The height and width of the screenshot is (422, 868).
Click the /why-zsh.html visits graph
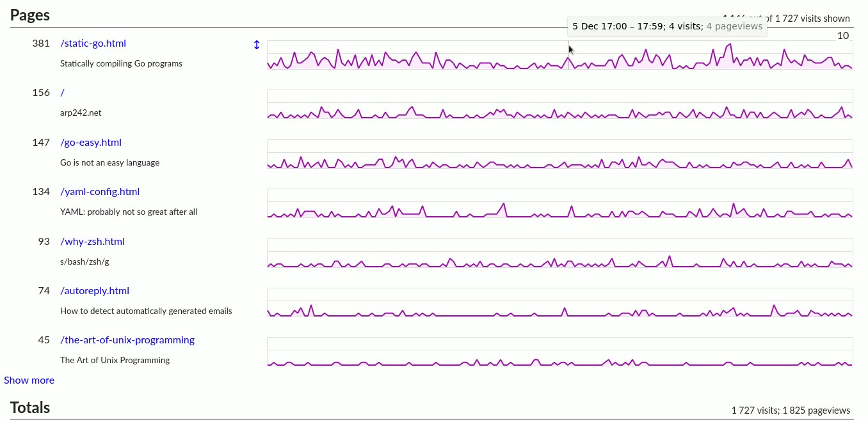(x=559, y=253)
